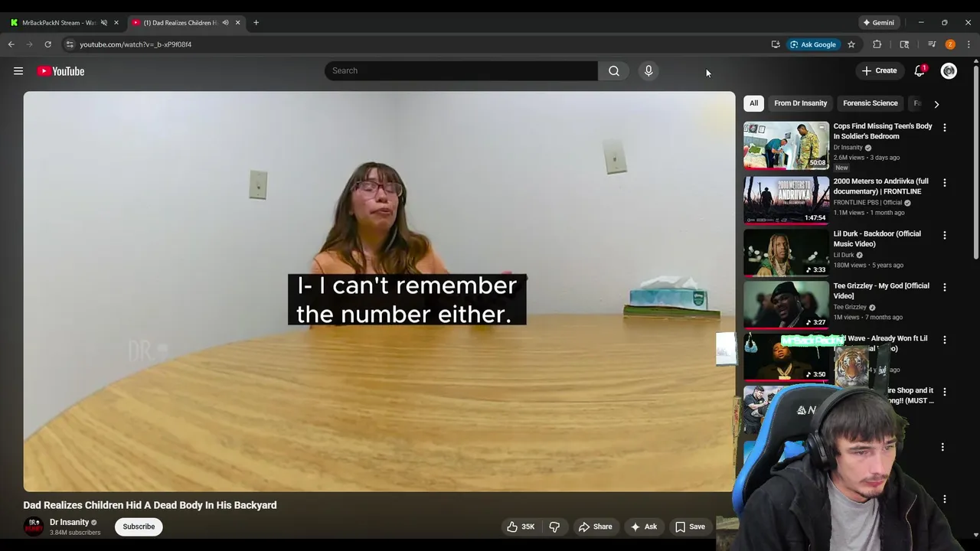Open options menu for Tee Grizzley My God

click(944, 287)
